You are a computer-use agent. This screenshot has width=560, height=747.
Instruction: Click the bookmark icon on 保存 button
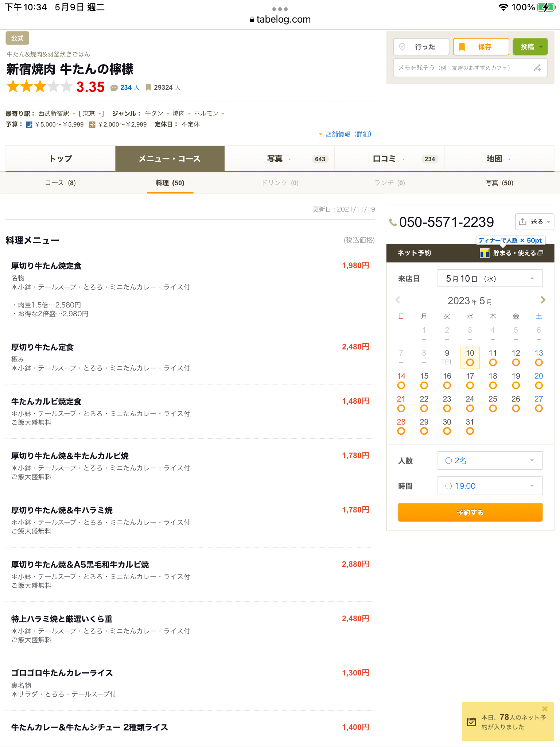(x=462, y=47)
